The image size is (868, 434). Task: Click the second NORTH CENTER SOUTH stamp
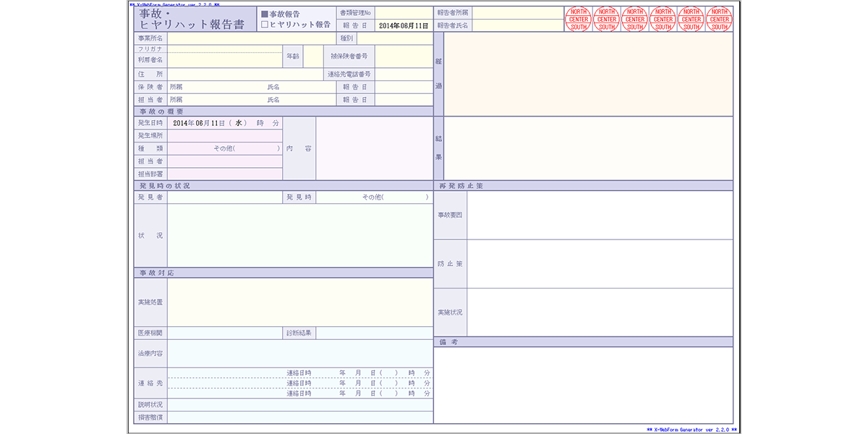click(x=607, y=20)
